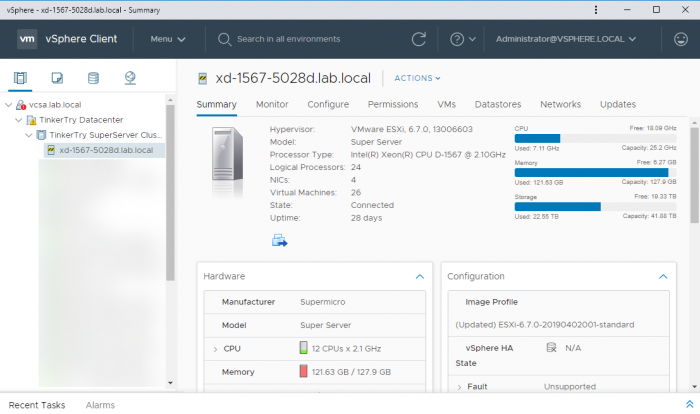This screenshot has width=700, height=414.
Task: Click the TinkerTry Datacenter warning icon
Action: (x=31, y=120)
